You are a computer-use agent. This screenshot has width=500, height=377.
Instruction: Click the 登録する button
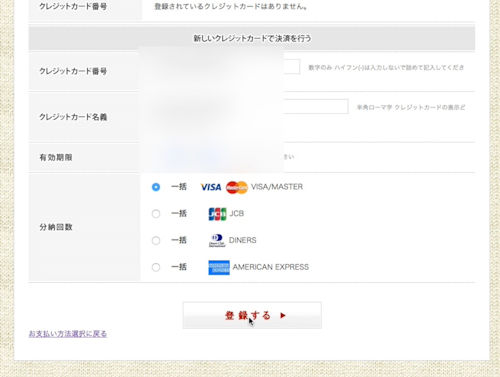(x=252, y=315)
